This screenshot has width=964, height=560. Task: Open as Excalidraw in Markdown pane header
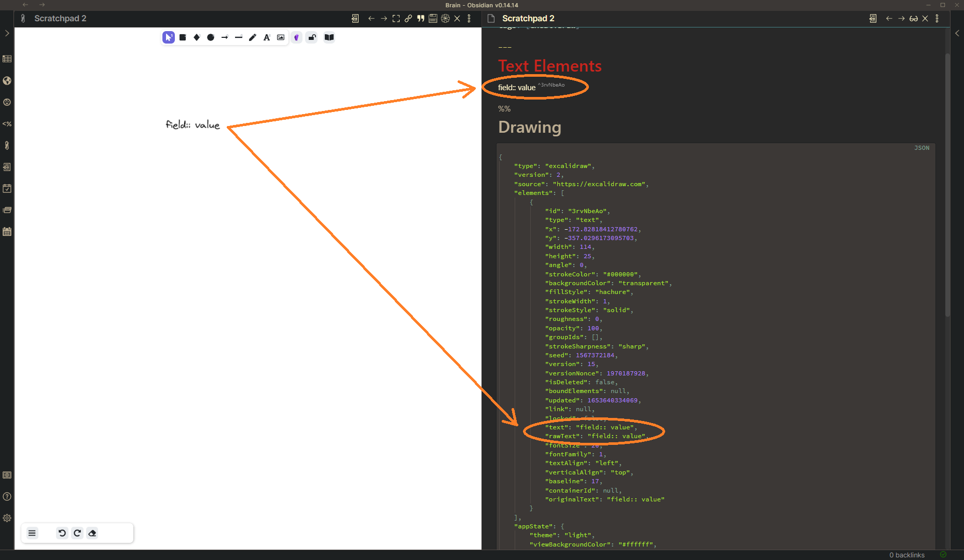click(x=873, y=18)
